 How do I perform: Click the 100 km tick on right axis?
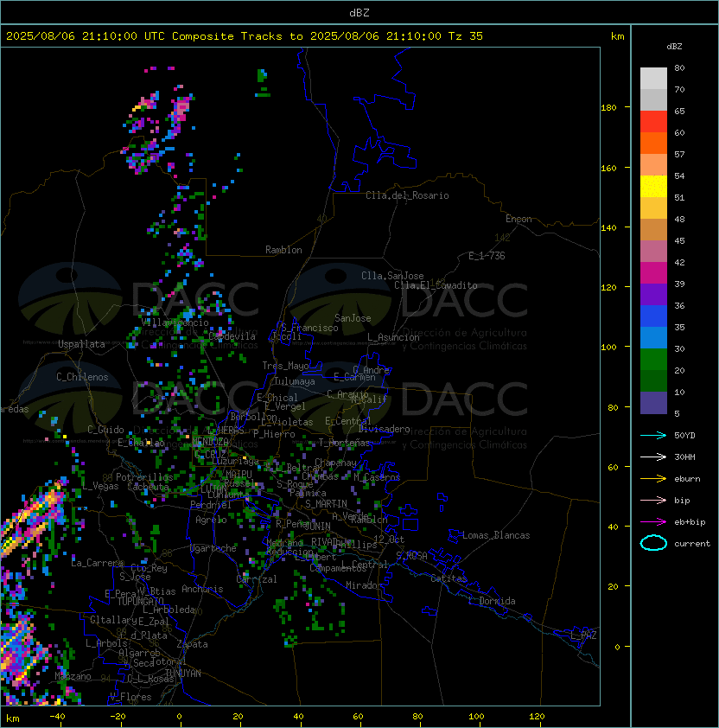click(608, 348)
